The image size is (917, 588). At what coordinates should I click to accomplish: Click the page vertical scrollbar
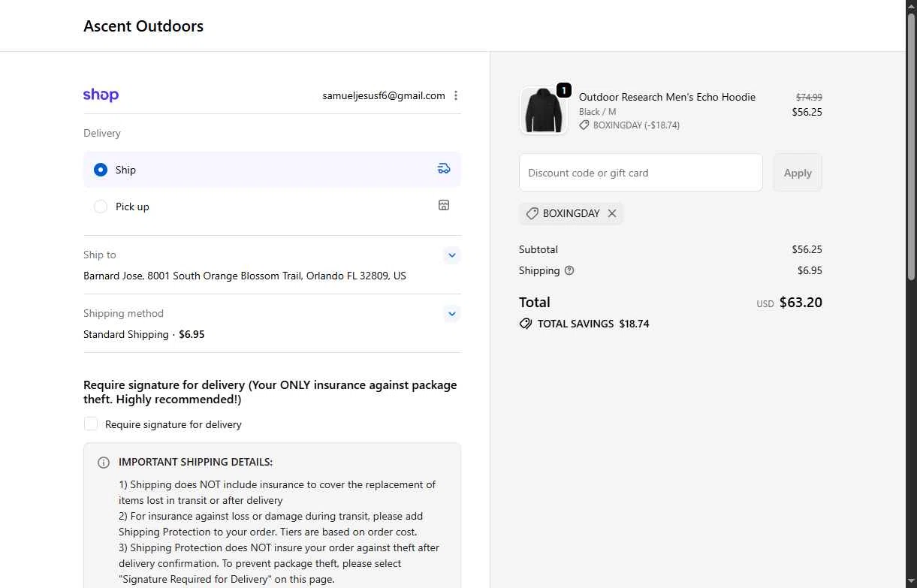point(912,146)
